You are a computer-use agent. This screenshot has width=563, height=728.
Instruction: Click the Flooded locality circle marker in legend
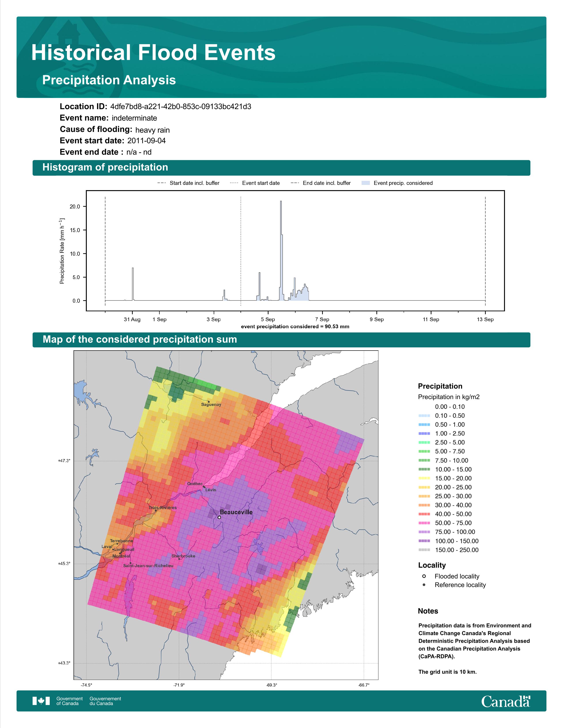(x=424, y=576)
